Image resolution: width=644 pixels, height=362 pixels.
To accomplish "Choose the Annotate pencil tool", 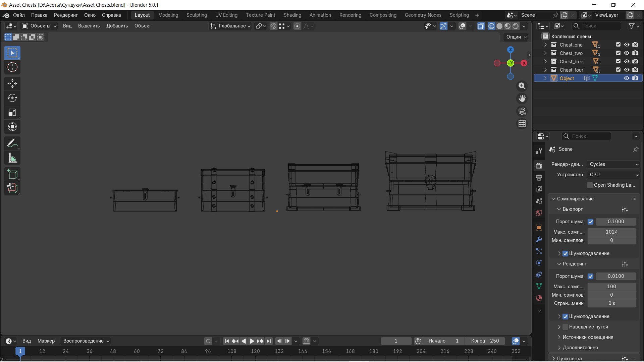I will tap(12, 143).
